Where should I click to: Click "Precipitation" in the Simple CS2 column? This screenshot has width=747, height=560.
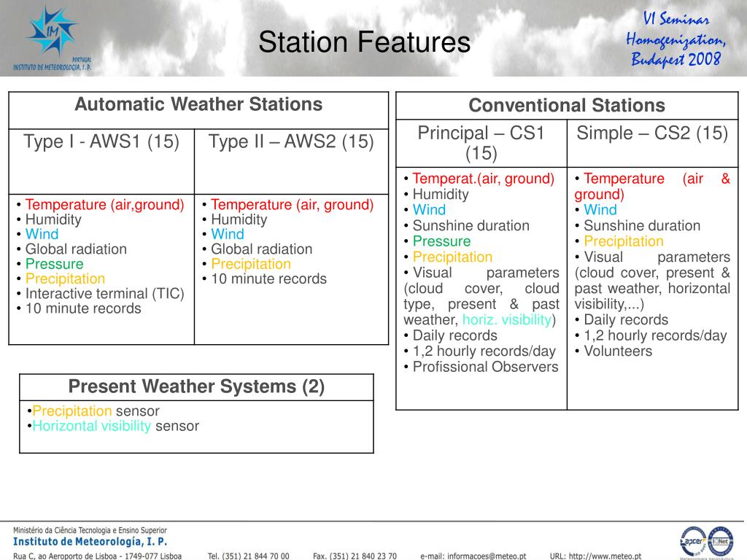pos(624,241)
